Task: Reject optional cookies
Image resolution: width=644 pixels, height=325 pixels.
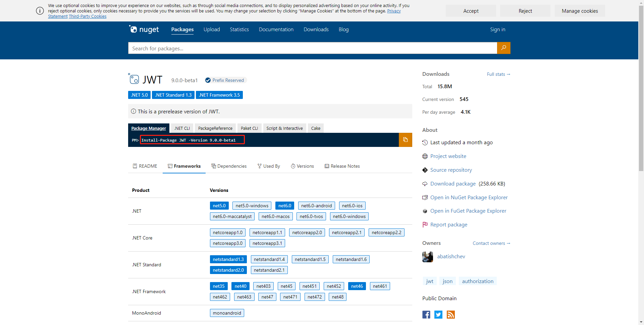Action: tap(525, 11)
